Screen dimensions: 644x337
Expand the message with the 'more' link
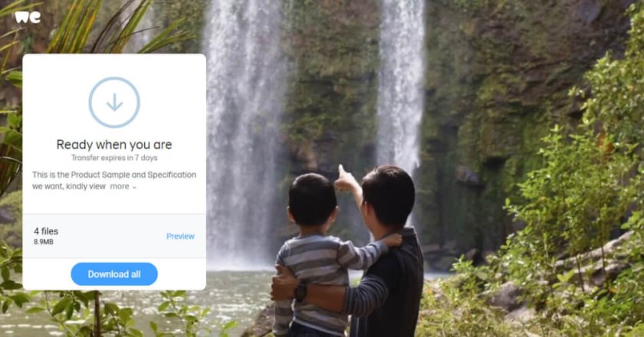(x=120, y=186)
